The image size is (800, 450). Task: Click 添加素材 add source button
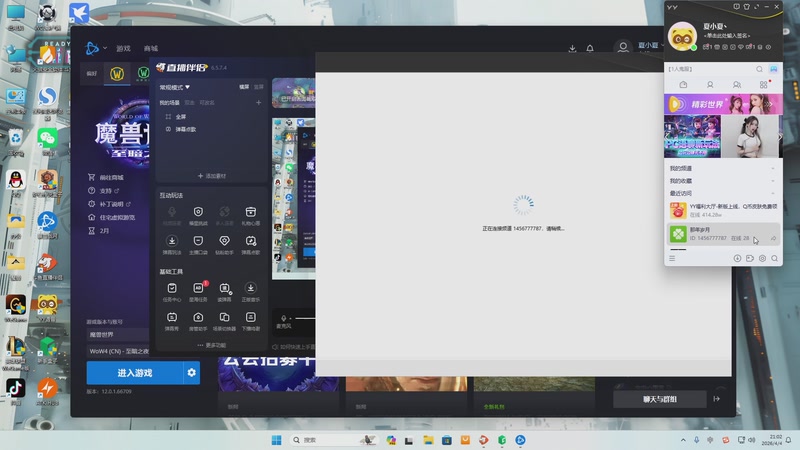click(212, 176)
